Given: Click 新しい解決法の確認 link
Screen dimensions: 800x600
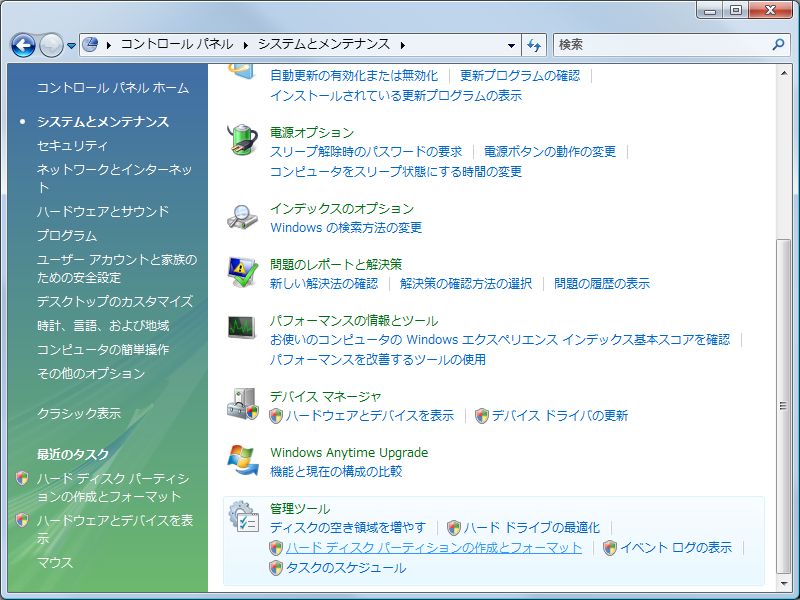Looking at the screenshot, I should [x=324, y=284].
